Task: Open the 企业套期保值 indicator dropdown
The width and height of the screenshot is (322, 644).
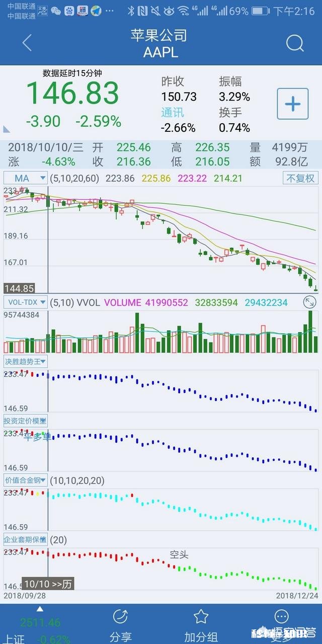Action: tap(26, 540)
